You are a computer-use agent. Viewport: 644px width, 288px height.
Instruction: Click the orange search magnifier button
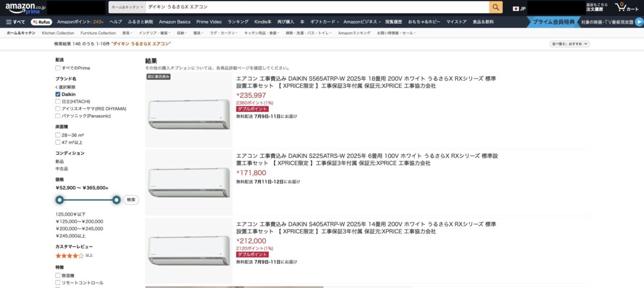[x=496, y=7]
